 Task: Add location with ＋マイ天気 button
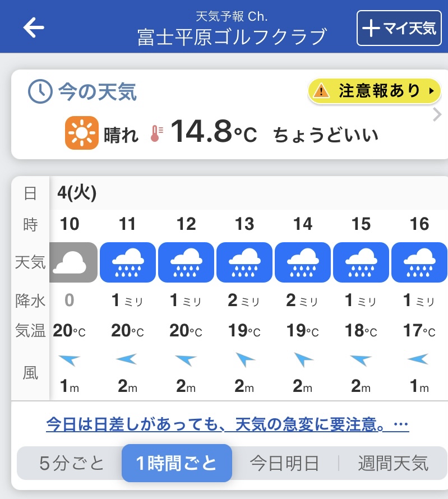[x=399, y=28]
